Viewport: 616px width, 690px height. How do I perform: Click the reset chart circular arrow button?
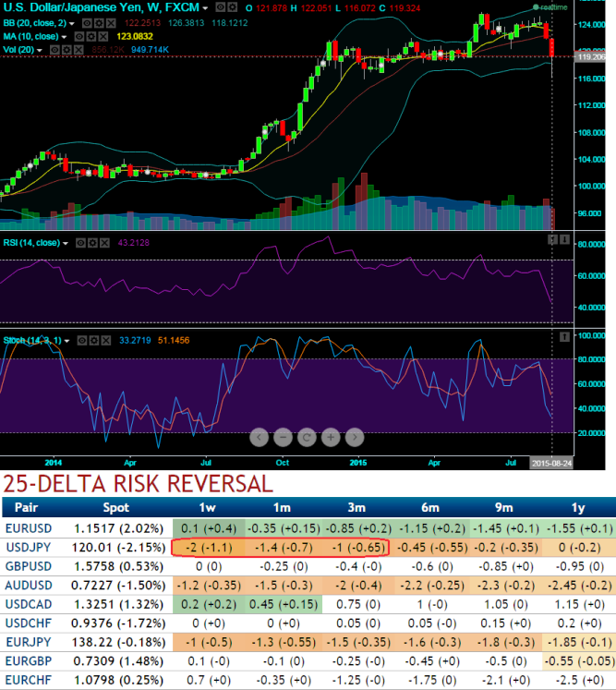click(x=307, y=438)
